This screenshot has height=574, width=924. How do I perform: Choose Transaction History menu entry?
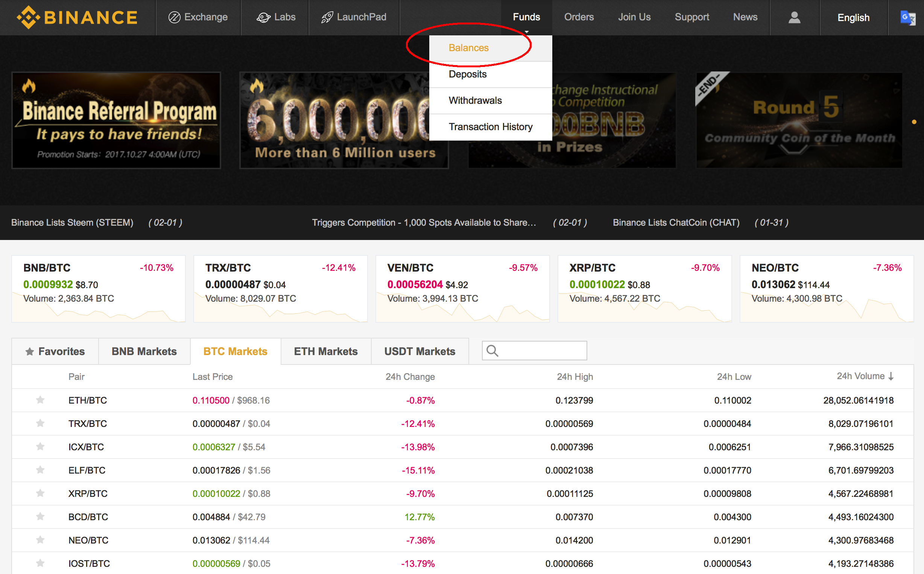tap(490, 127)
